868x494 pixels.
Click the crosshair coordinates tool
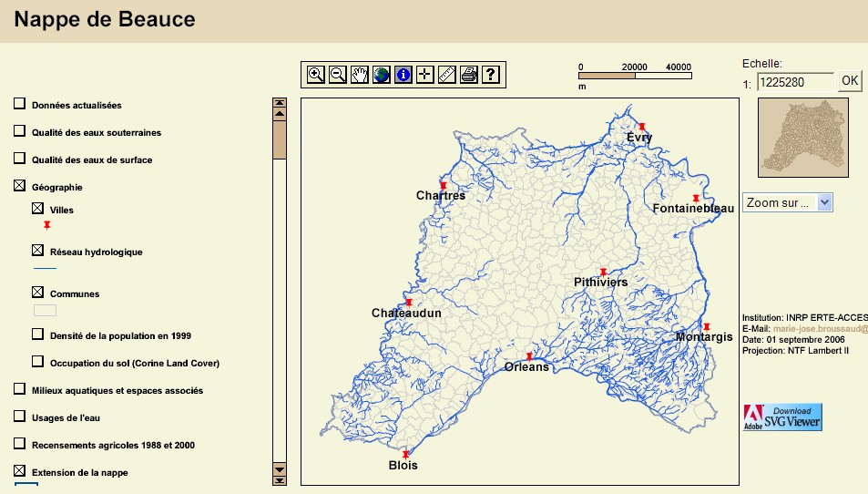424,75
